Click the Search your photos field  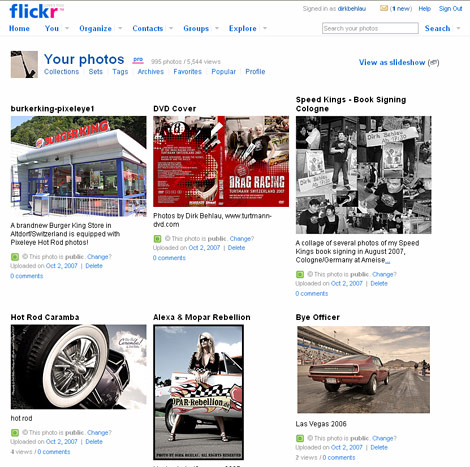[x=370, y=28]
